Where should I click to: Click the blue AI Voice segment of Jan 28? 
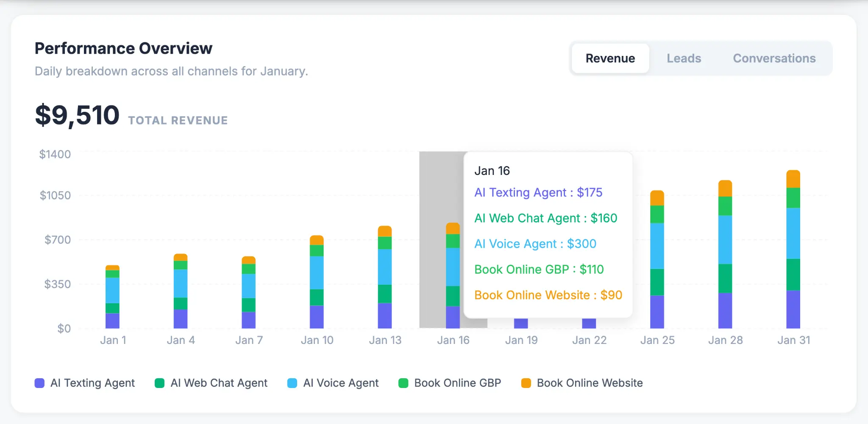pyautogui.click(x=725, y=240)
